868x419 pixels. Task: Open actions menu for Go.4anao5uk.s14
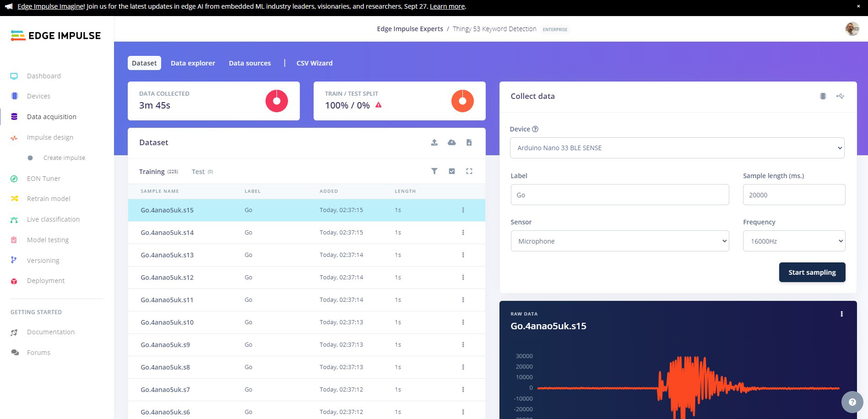click(463, 233)
